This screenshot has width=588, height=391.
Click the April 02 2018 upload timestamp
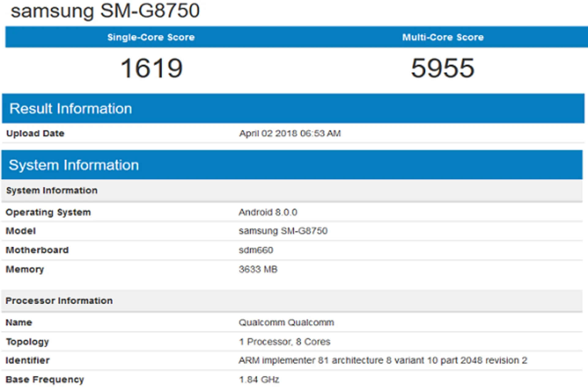(290, 133)
